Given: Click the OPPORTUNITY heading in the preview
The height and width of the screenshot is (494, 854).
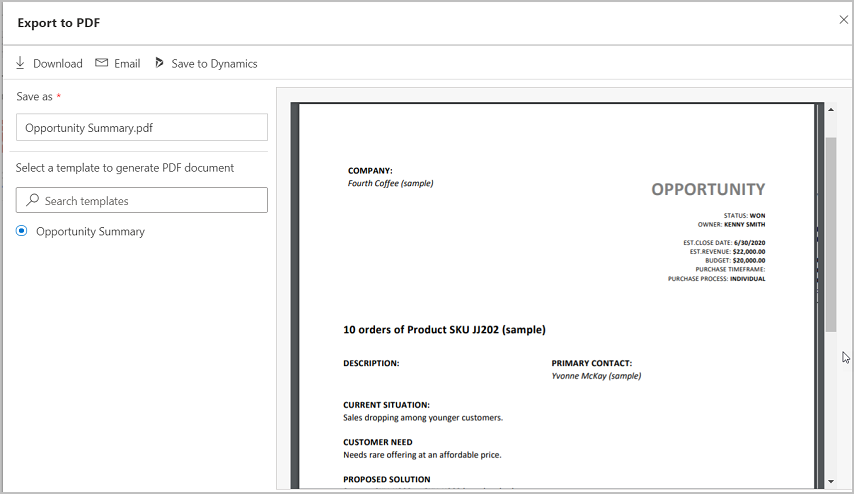Looking at the screenshot, I should click(708, 189).
